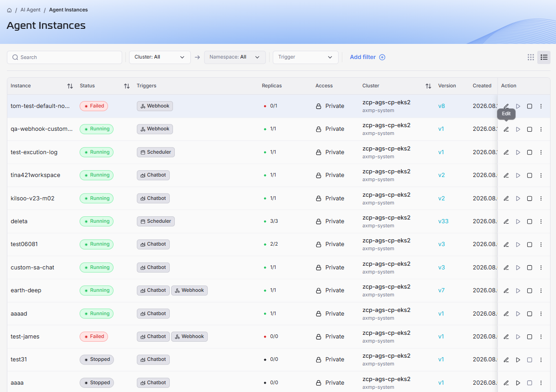Click the 3/3 replicas value for deleta

coord(274,221)
